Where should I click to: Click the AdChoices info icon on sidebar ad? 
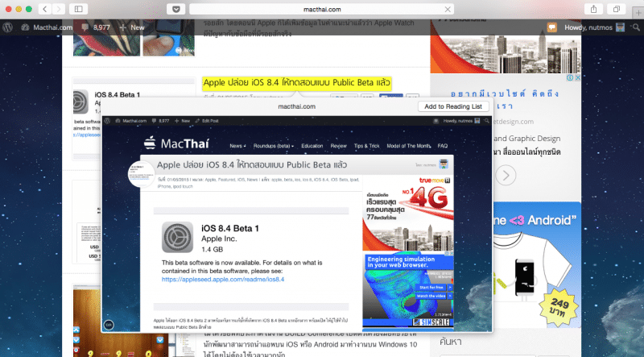tap(570, 77)
